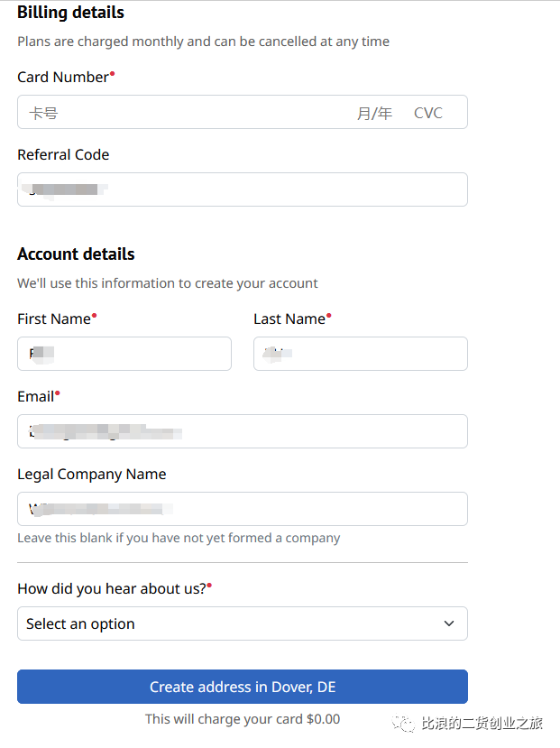Focus the 月/年 expiry date field
Viewport: 560px width, 748px height.
click(374, 113)
